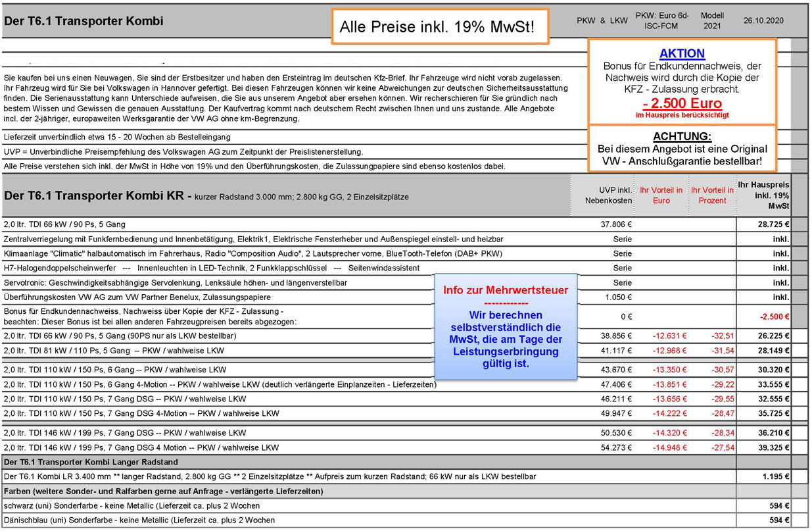Click the blue 'Info zur Mehrwertsteuer' callout box
Screen dimensions: 812x531
[506, 326]
